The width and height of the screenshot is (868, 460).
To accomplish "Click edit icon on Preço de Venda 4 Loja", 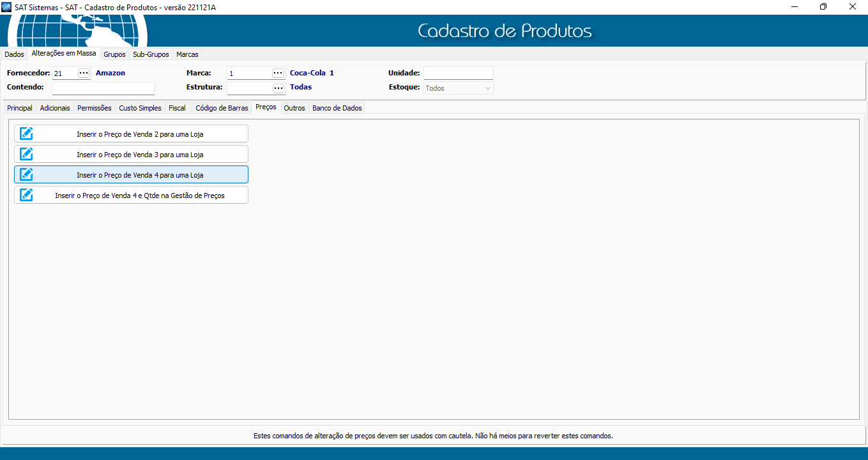I will 26,174.
